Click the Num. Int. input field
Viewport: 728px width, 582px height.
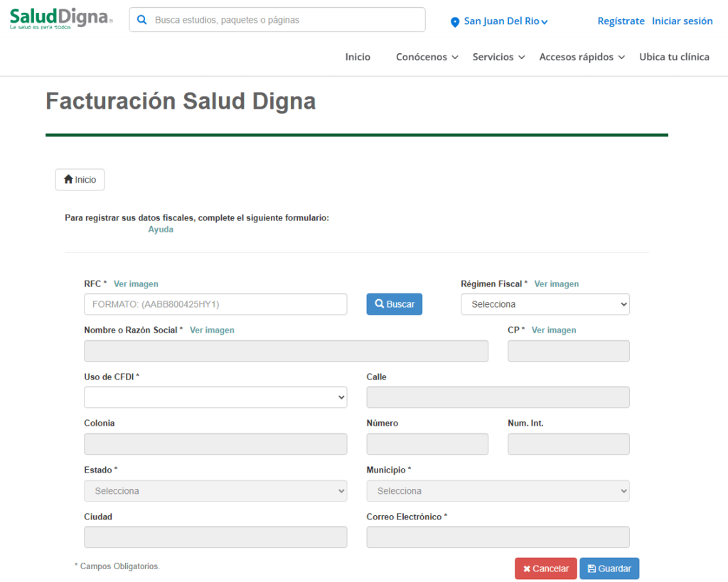coord(569,444)
